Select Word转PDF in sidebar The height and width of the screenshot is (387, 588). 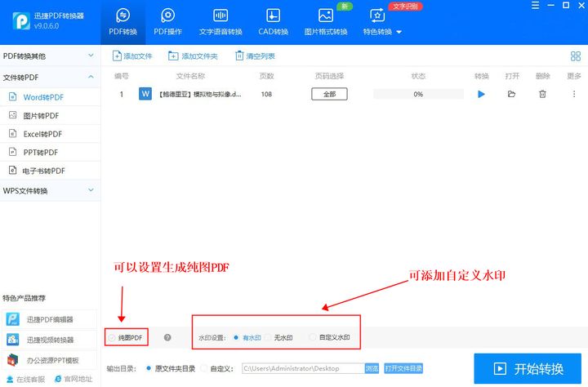[x=51, y=97]
